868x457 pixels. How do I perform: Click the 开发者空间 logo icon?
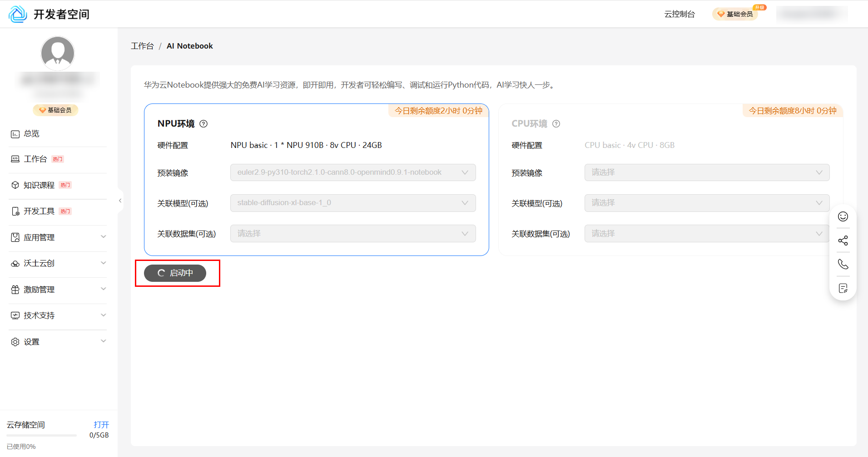click(18, 14)
